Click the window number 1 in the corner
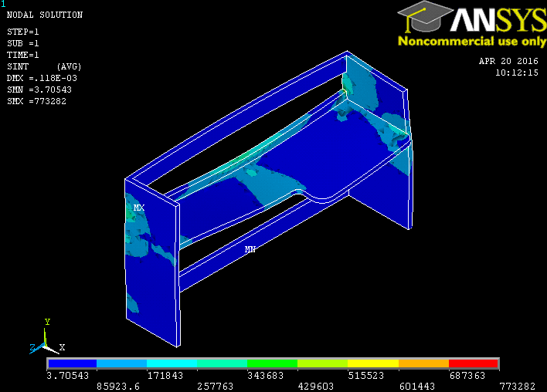This screenshot has height=392, width=547. pos(3,4)
